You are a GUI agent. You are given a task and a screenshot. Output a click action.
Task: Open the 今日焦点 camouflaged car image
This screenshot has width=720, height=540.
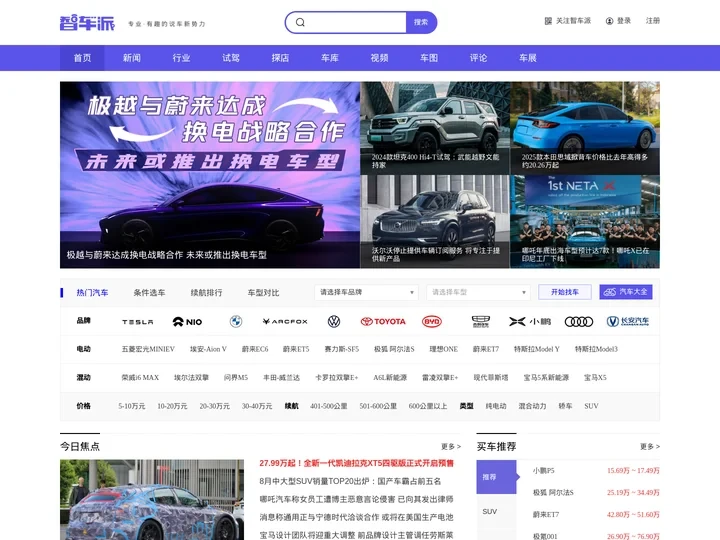[152, 500]
